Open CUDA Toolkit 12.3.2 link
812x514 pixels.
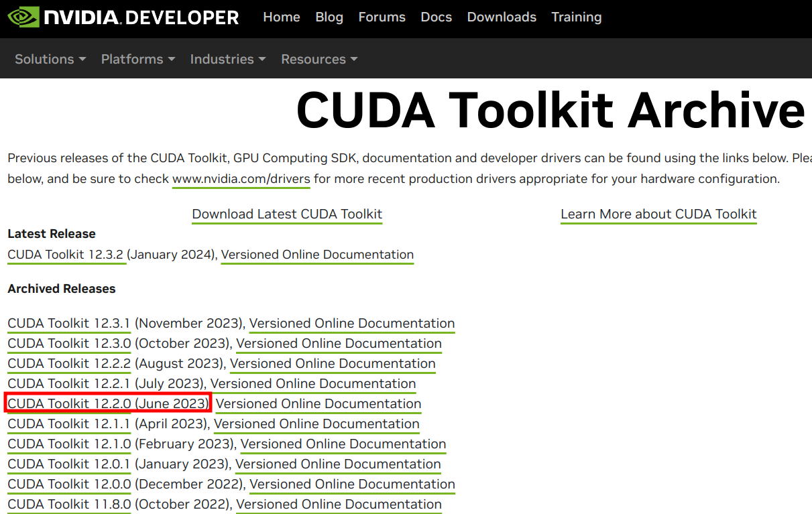coord(66,255)
